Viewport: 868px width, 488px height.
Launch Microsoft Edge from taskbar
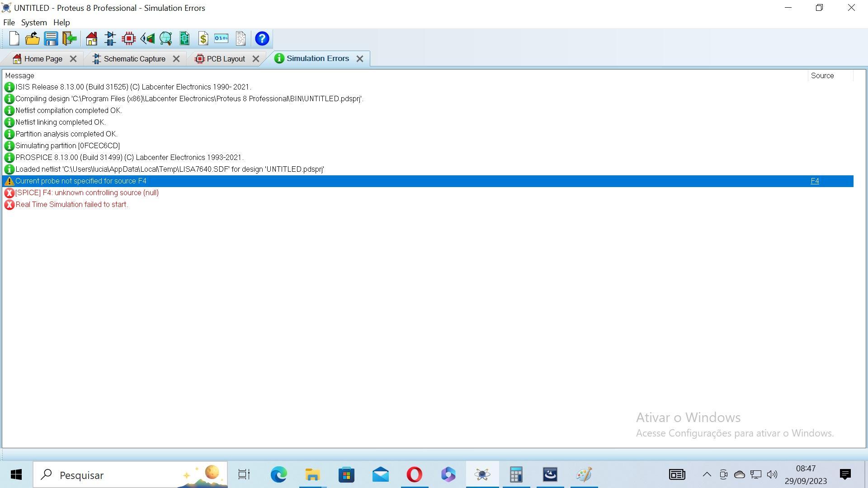tap(278, 474)
